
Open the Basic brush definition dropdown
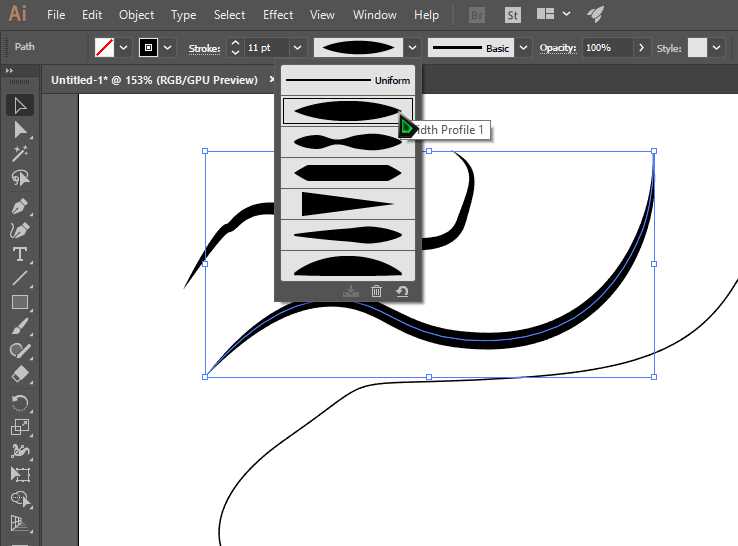(523, 48)
